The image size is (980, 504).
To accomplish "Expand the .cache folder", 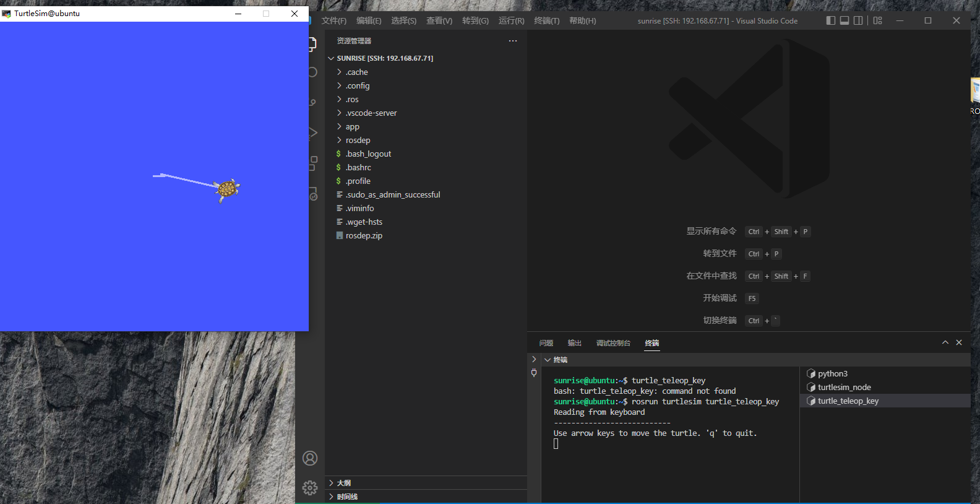I will tap(339, 72).
